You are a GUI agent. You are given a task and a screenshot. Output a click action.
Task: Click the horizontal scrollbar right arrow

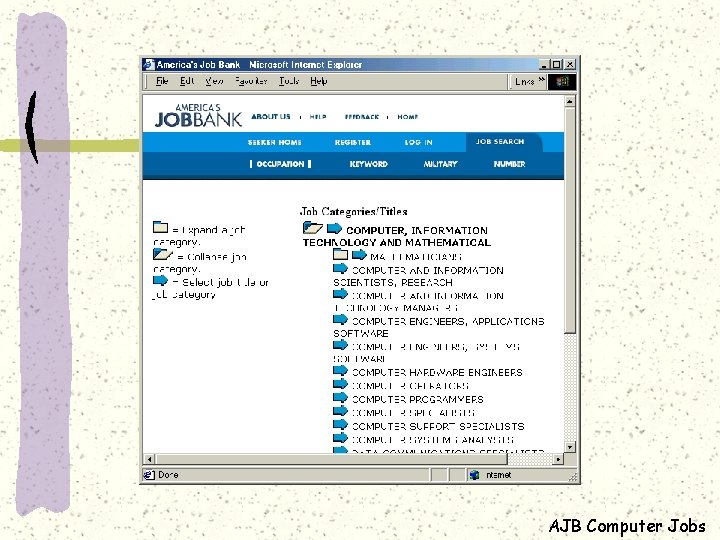(x=558, y=459)
